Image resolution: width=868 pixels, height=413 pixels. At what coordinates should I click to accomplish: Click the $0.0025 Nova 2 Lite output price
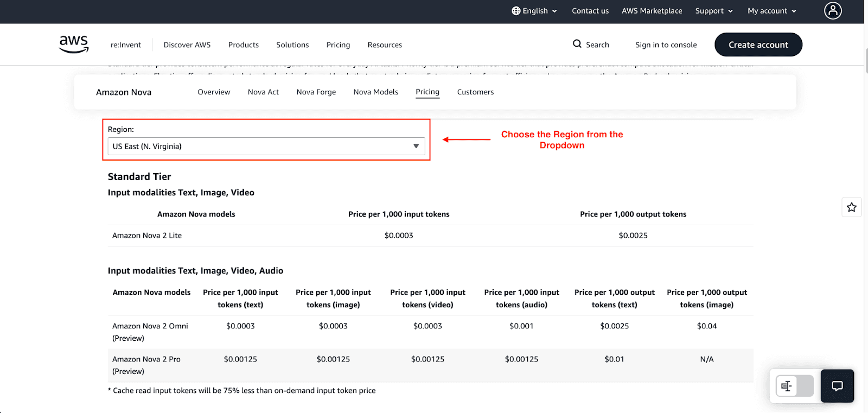pyautogui.click(x=633, y=236)
